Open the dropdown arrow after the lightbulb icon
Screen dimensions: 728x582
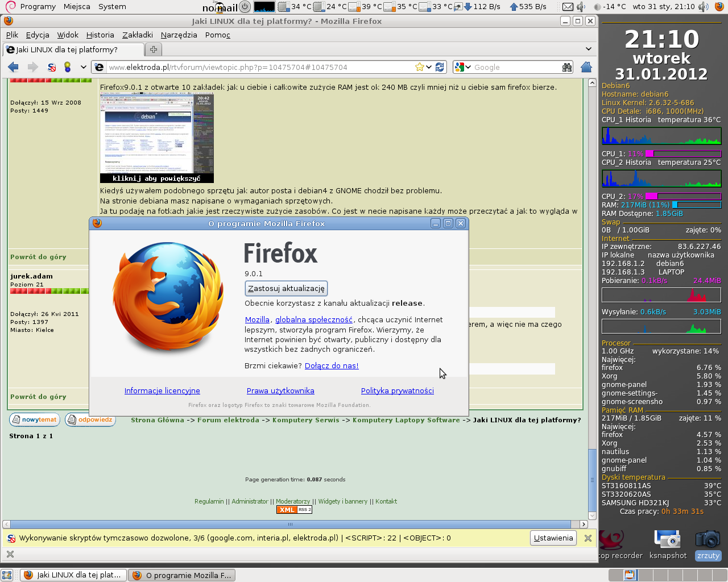(83, 67)
